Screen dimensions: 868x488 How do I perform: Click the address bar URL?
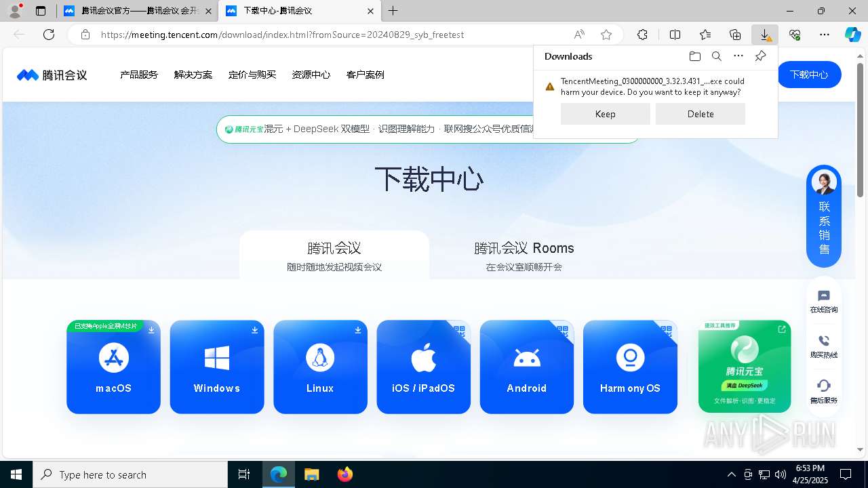click(x=283, y=35)
